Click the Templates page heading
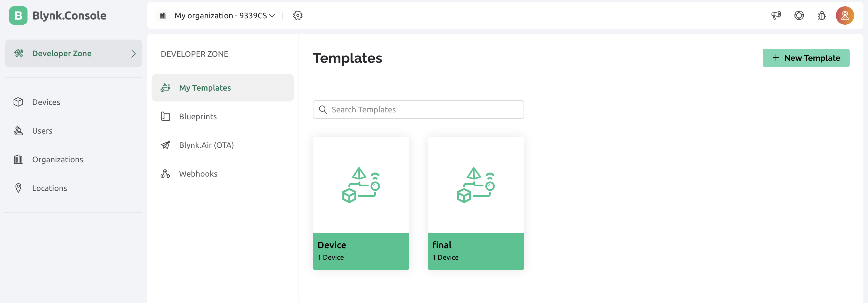 pos(347,58)
